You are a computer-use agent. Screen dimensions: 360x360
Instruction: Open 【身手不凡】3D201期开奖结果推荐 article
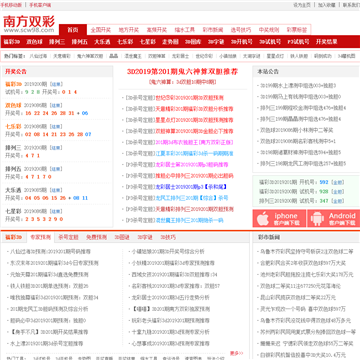pyautogui.click(x=49, y=332)
